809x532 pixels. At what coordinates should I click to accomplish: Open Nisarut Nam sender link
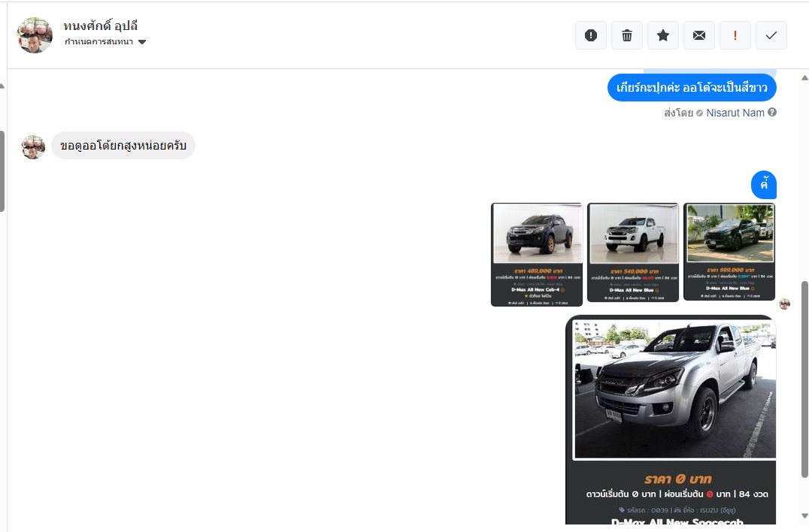pyautogui.click(x=735, y=113)
